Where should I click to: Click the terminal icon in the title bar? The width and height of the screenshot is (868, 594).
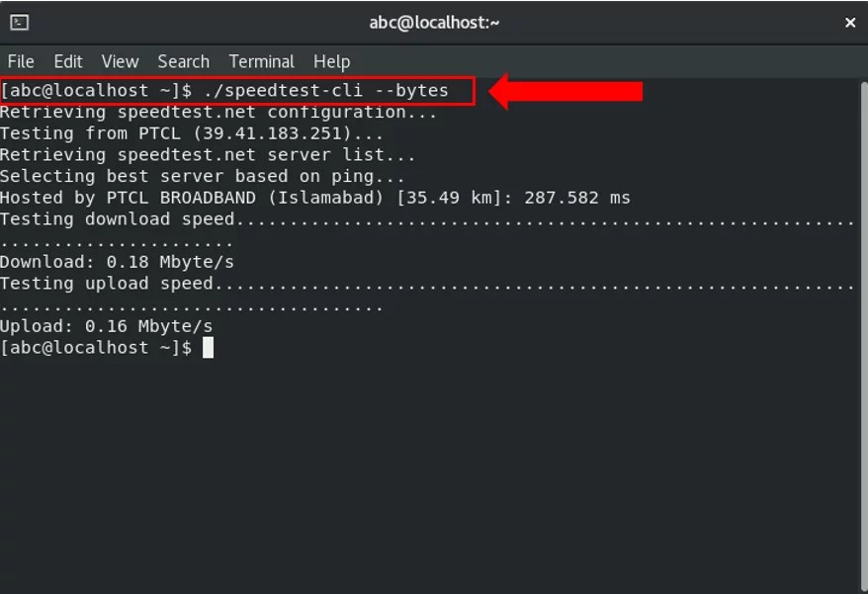tap(20, 23)
